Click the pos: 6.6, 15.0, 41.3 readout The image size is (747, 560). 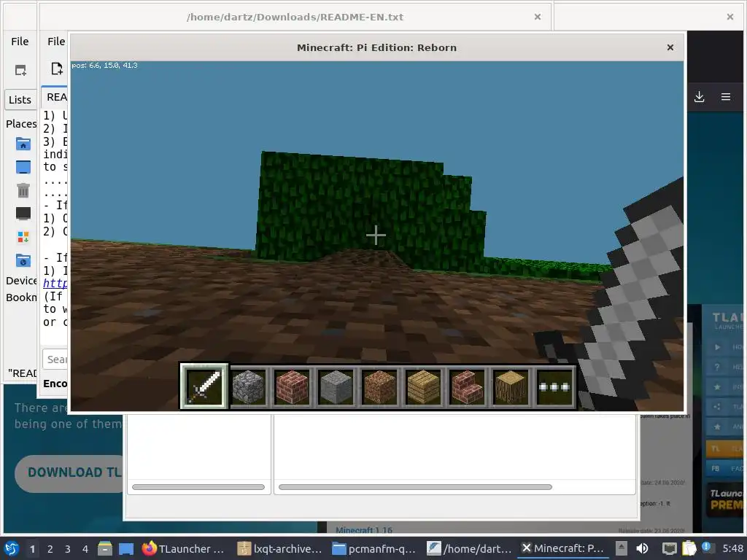pos(104,65)
